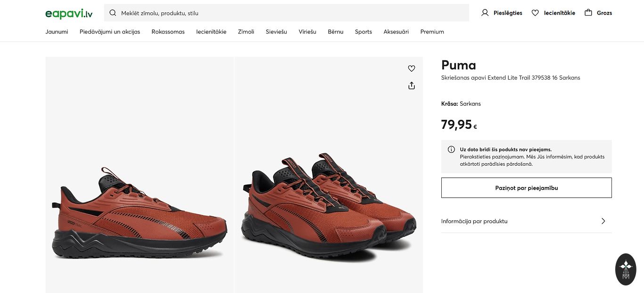Click the search magnifier icon
644x293 pixels.
click(x=113, y=13)
